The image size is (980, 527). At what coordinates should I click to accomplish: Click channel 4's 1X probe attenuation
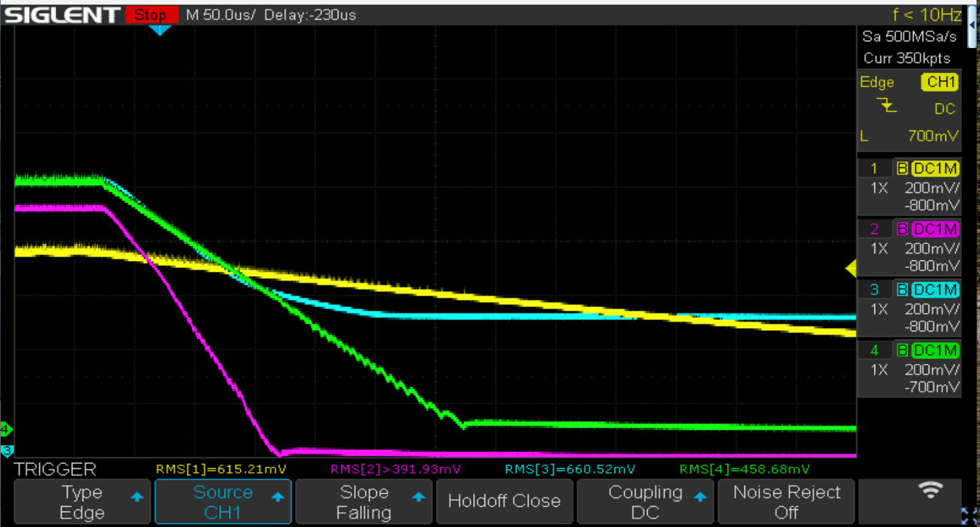(878, 371)
